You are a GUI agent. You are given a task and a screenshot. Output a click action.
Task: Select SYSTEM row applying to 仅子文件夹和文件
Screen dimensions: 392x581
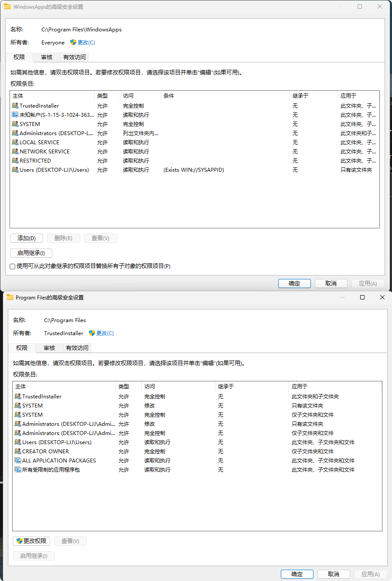(197, 415)
